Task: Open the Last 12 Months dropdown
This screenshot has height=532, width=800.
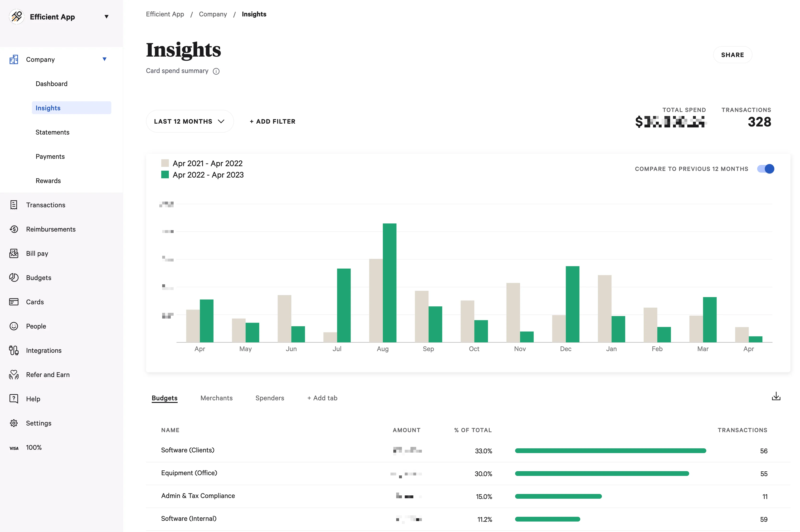Action: (x=190, y=121)
